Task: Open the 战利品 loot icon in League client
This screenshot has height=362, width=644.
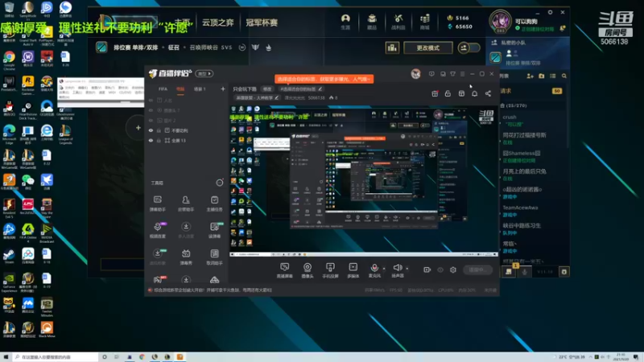Action: (x=398, y=22)
